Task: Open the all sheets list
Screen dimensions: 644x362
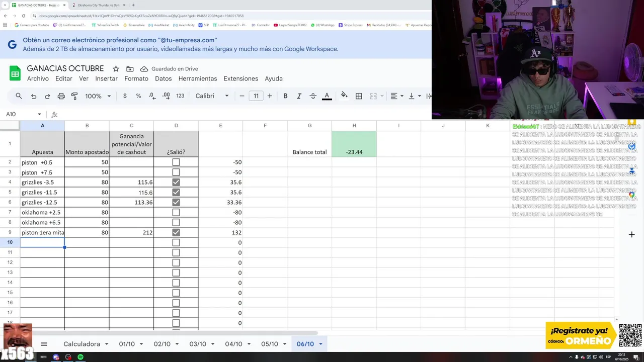Action: click(x=44, y=344)
